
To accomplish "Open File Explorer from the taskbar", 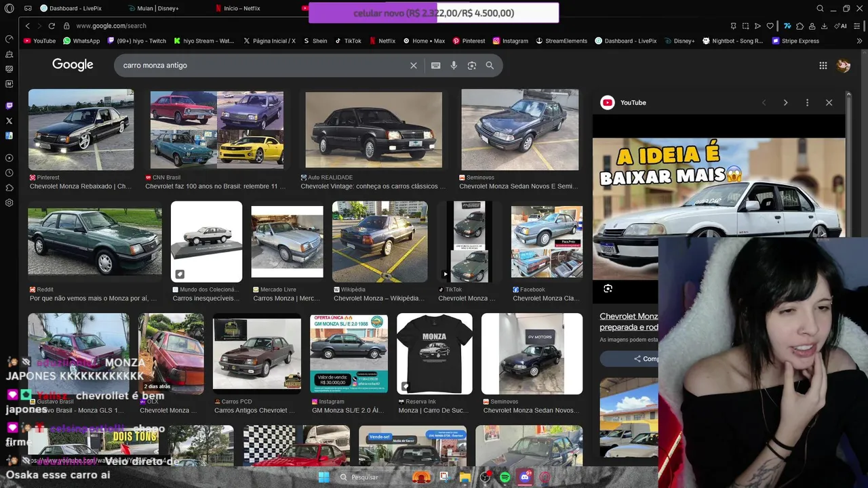I will click(x=465, y=477).
